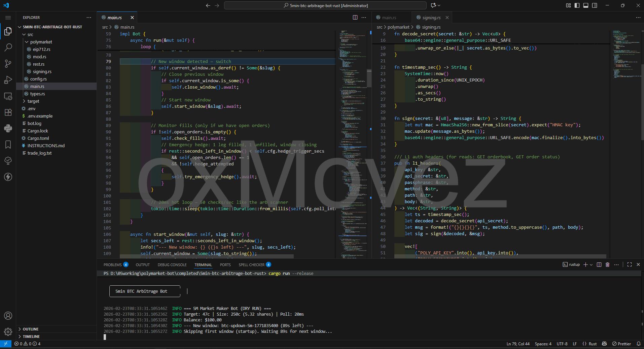This screenshot has width=644, height=349.
Task: Open the Search view in activity bar
Action: coord(8,47)
